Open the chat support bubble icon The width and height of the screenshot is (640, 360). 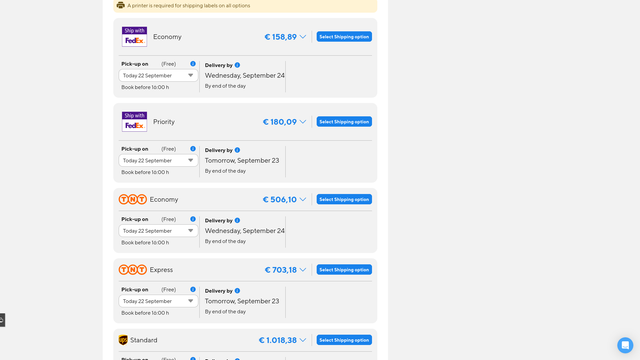[x=625, y=345]
